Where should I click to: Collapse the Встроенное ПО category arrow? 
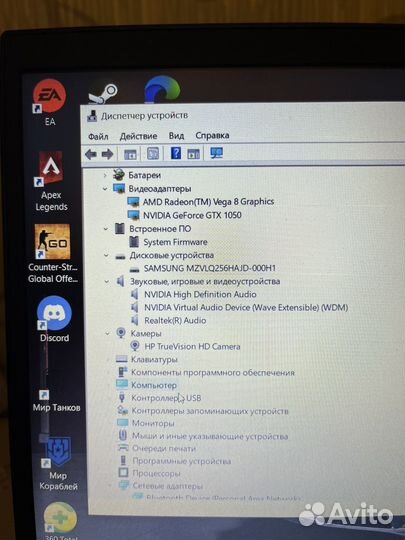coord(106,229)
